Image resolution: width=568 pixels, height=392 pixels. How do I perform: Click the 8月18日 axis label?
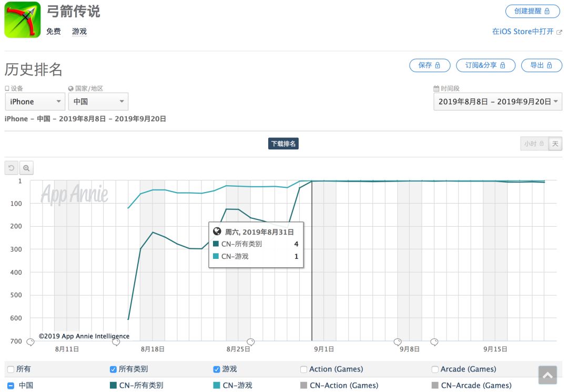click(x=153, y=349)
